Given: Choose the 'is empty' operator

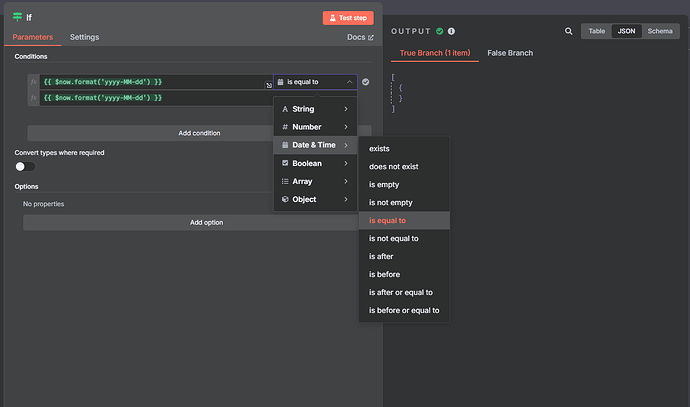Looking at the screenshot, I should pos(404,185).
